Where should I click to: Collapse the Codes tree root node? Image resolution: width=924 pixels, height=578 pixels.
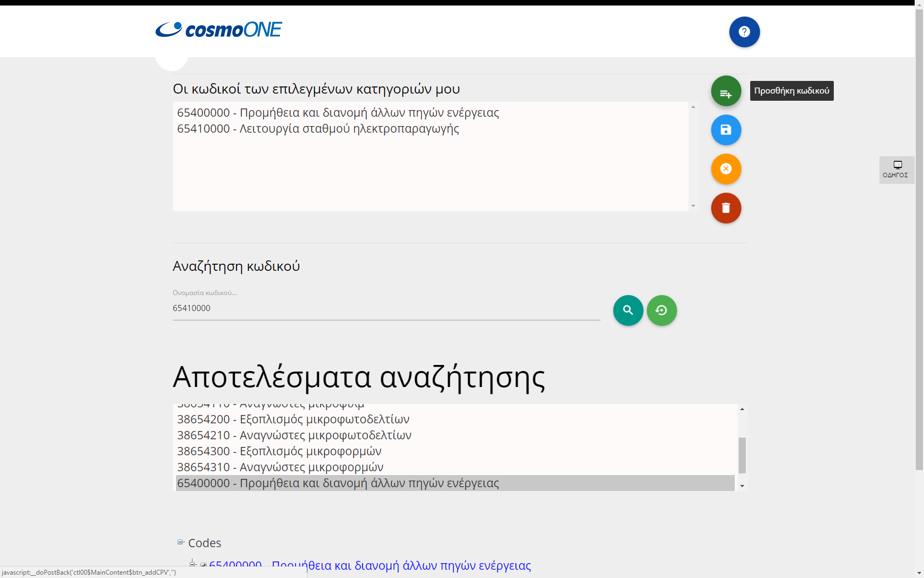tap(180, 542)
